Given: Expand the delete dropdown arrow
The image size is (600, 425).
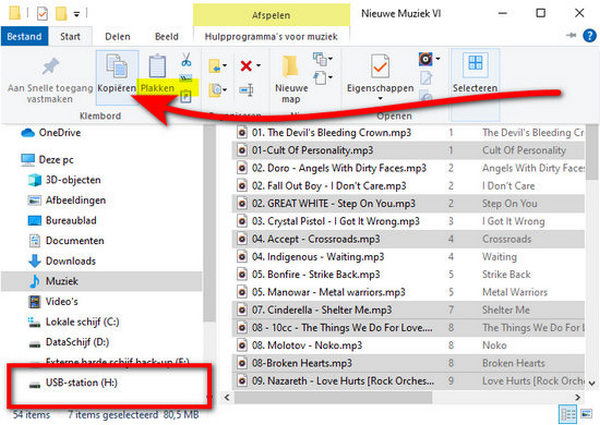Looking at the screenshot, I should coord(259,66).
